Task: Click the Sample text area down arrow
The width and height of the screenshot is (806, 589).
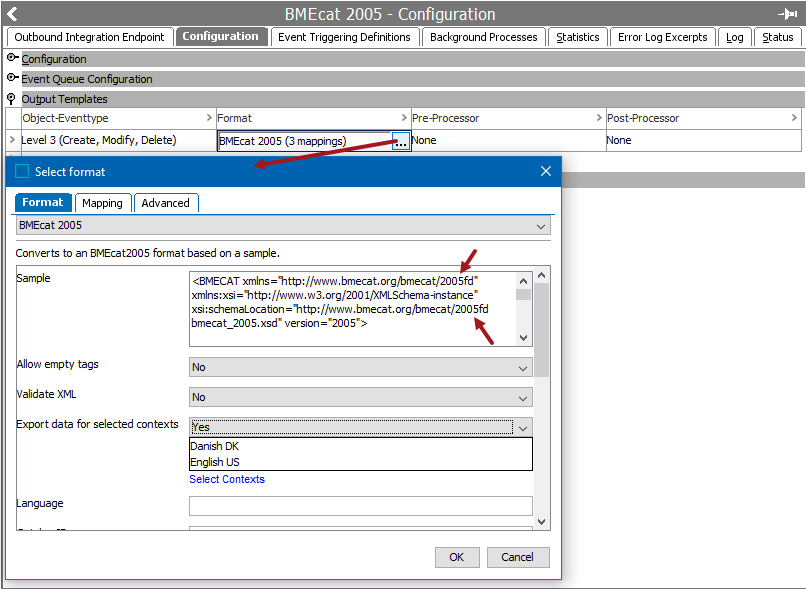Action: click(523, 338)
